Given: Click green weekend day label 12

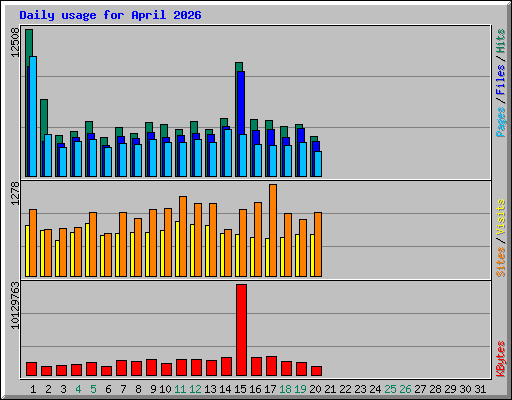Looking at the screenshot, I should click(195, 389).
